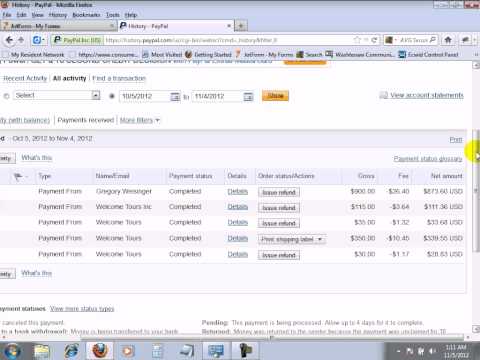Click the start date input field
Viewport: 480px width, 360px height.
coord(145,96)
